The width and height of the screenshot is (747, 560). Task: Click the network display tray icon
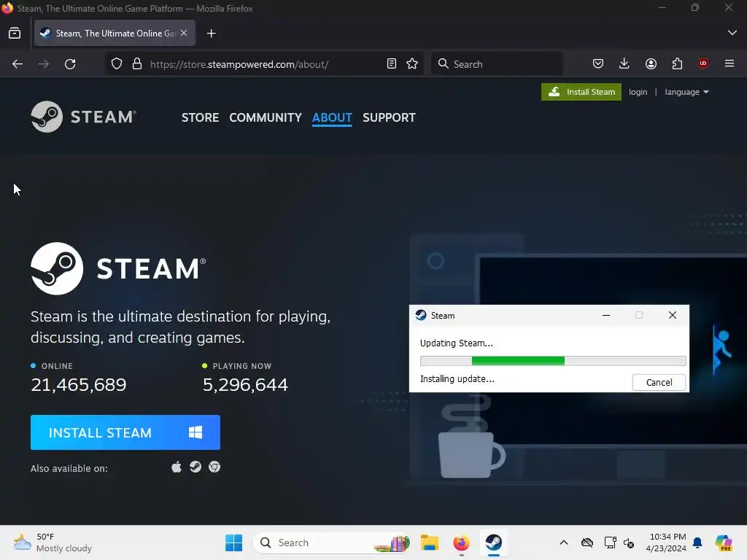point(610,542)
